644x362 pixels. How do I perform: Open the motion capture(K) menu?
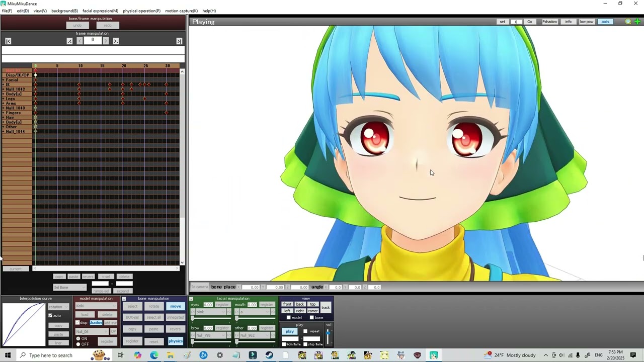click(181, 11)
